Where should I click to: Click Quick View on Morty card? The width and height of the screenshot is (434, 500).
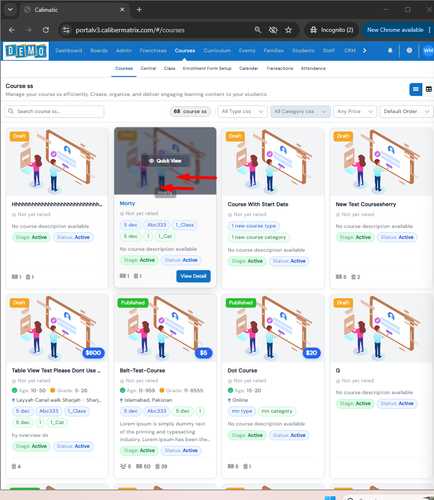click(166, 161)
